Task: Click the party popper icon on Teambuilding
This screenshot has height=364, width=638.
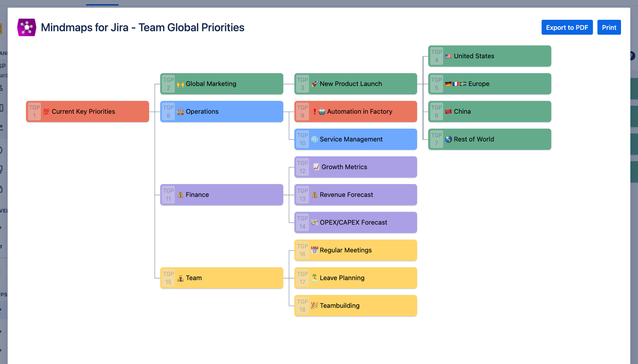Action: pos(314,305)
